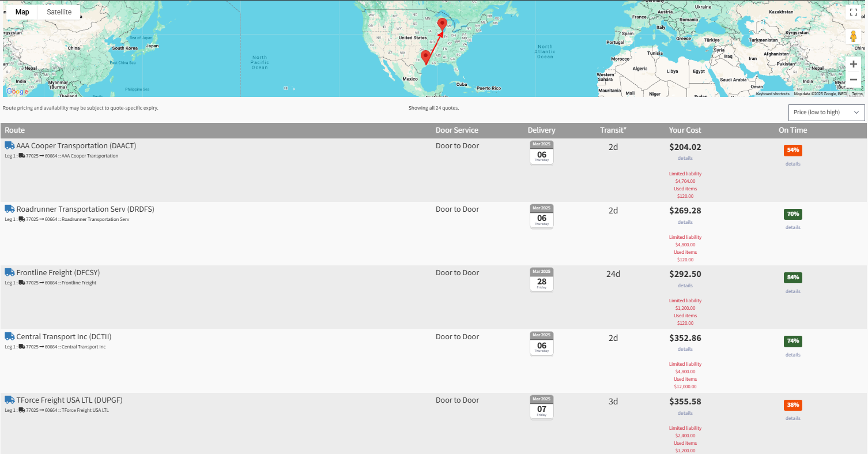Screen dimensions: 868x454
Task: Click Door to Door for Frontline Freight
Action: click(457, 273)
